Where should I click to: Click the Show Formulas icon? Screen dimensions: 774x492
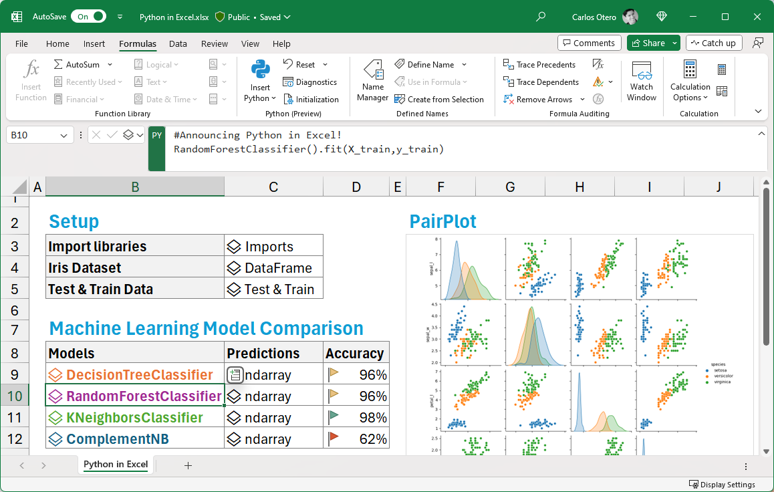pyautogui.click(x=598, y=64)
